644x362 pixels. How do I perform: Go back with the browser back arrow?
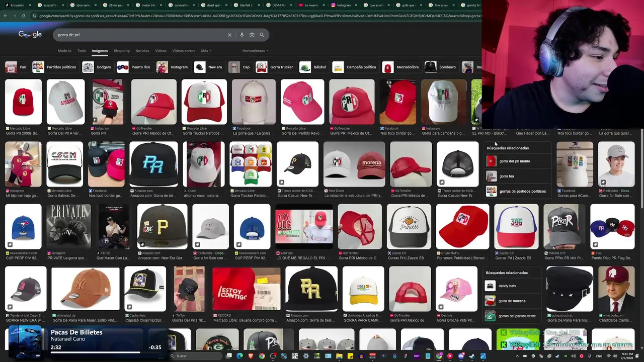pos(5,16)
